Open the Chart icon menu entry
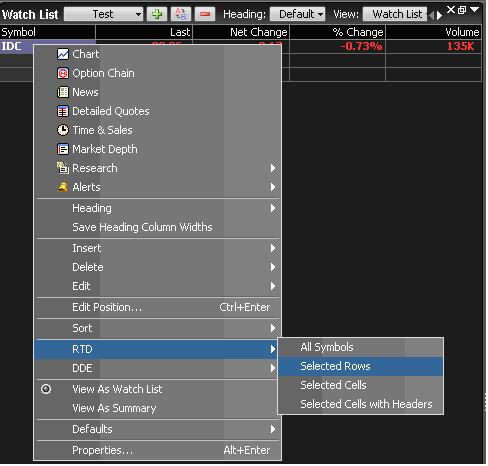 [x=63, y=54]
